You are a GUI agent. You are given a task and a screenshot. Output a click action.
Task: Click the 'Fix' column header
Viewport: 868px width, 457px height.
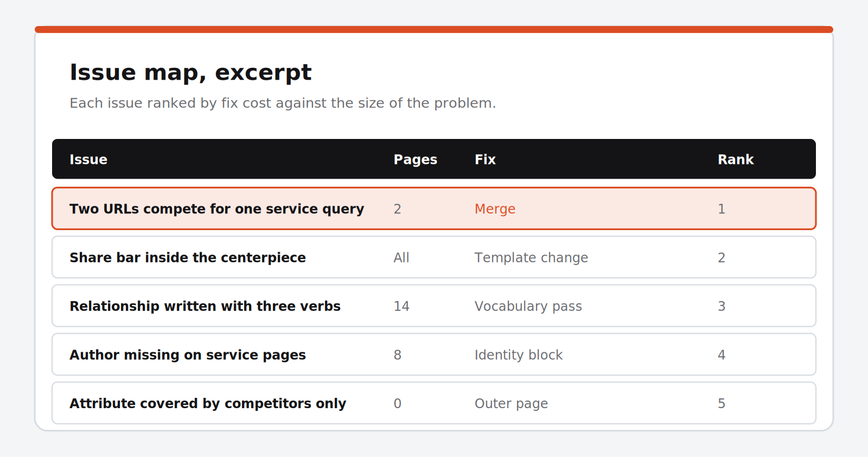coord(485,160)
